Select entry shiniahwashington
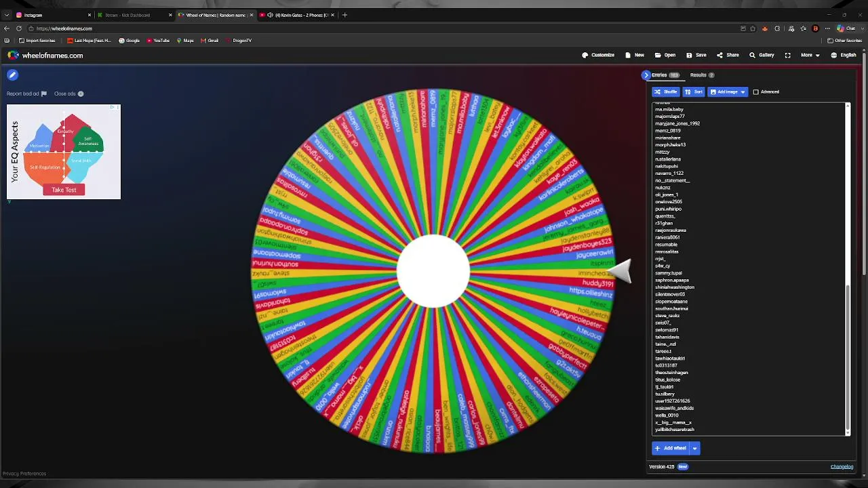 (x=675, y=287)
